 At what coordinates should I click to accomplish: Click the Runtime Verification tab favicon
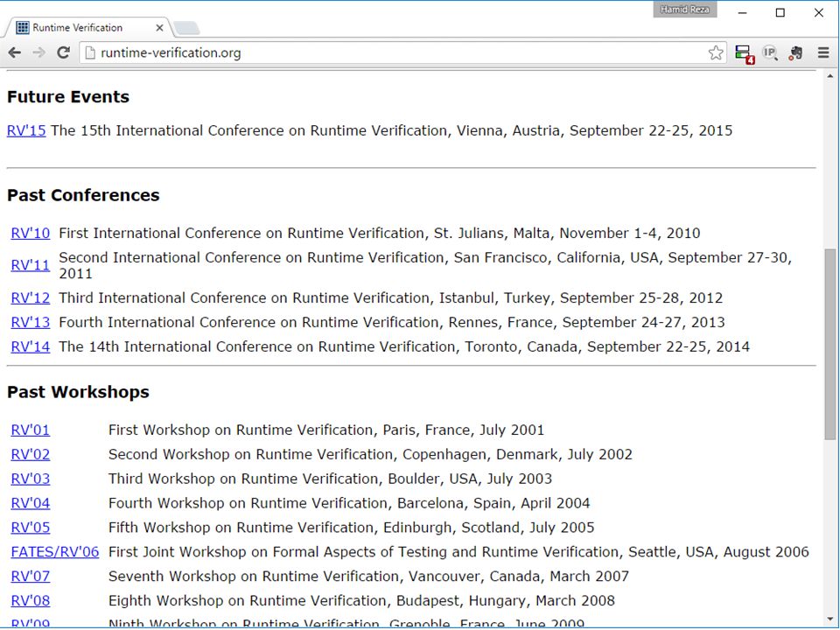click(23, 27)
